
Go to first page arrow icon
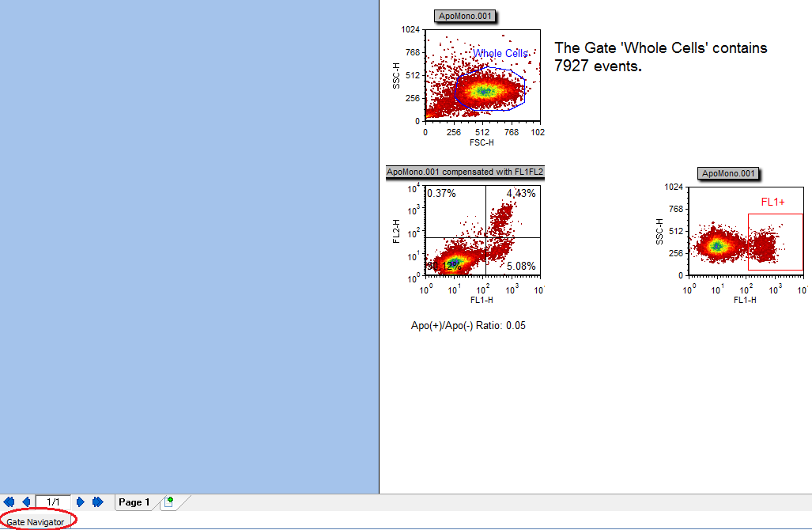(x=9, y=502)
